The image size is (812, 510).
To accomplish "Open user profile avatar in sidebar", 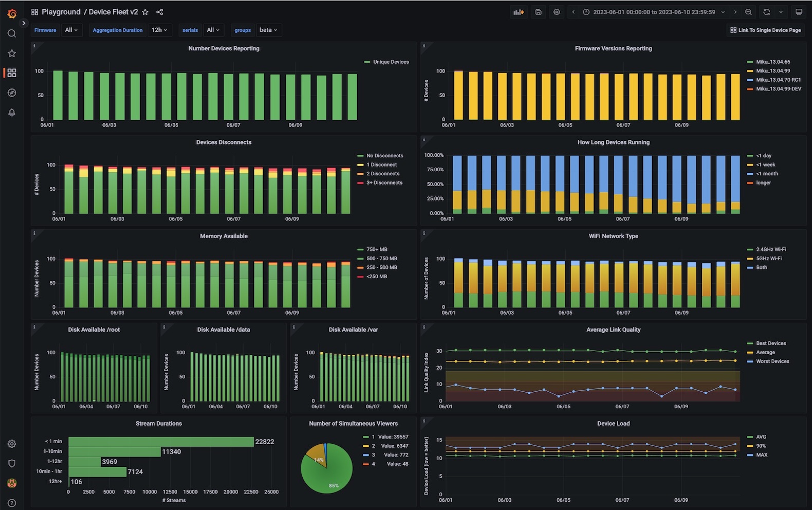I will (x=12, y=483).
